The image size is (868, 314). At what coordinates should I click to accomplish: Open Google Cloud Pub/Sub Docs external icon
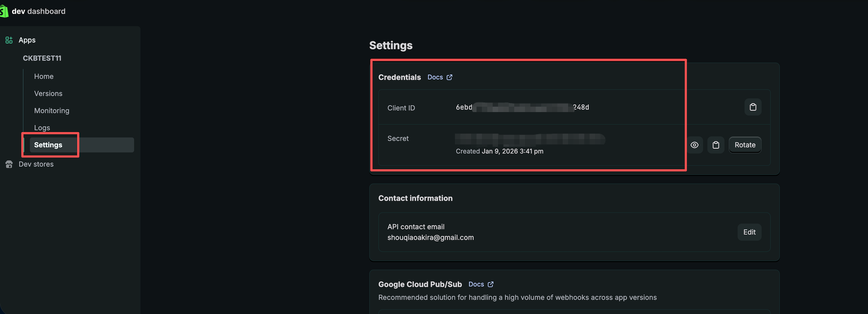[x=490, y=284]
